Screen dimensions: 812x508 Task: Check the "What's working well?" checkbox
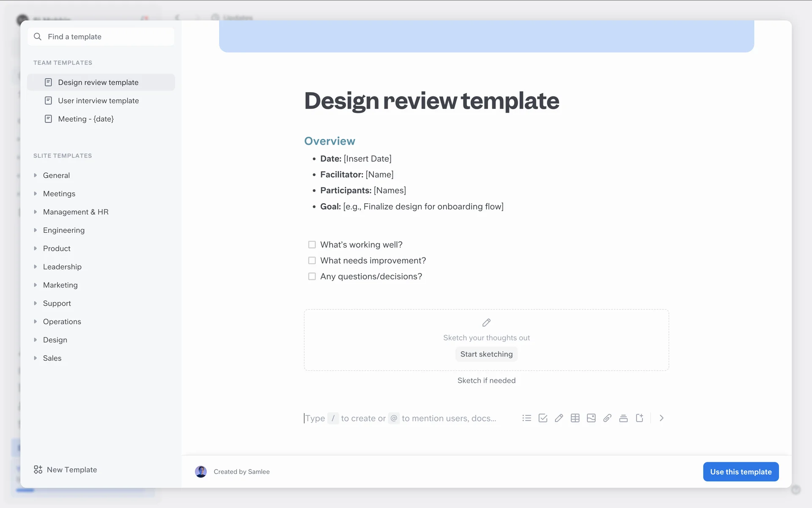(x=312, y=245)
